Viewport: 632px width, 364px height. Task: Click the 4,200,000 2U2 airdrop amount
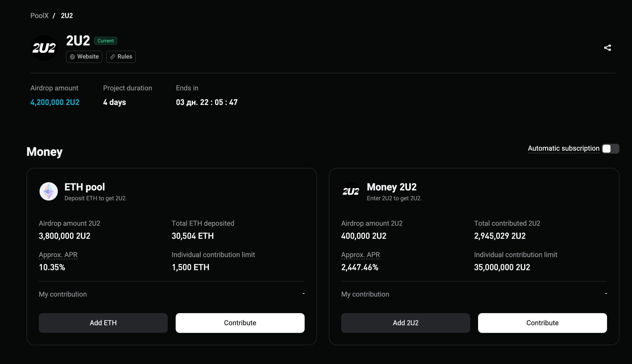coord(55,102)
